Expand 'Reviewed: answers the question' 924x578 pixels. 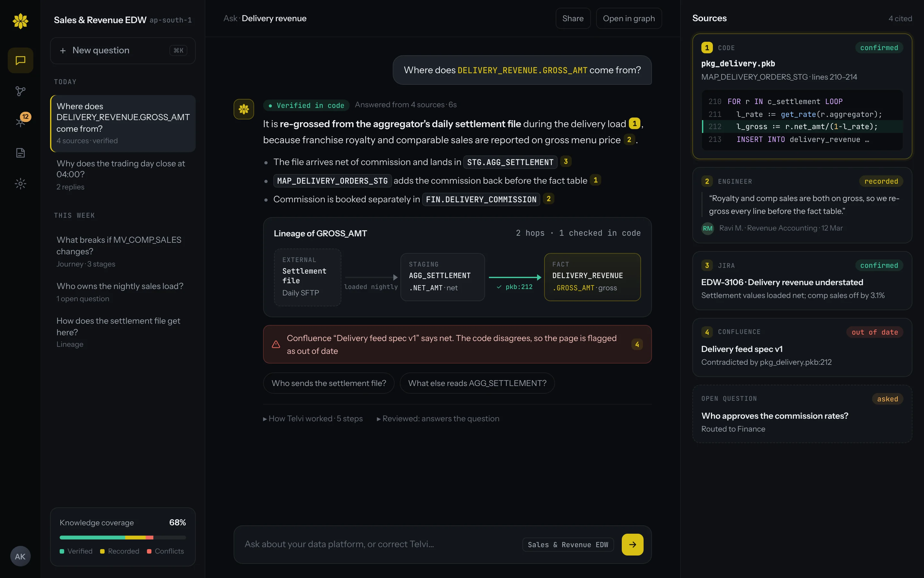click(x=438, y=419)
